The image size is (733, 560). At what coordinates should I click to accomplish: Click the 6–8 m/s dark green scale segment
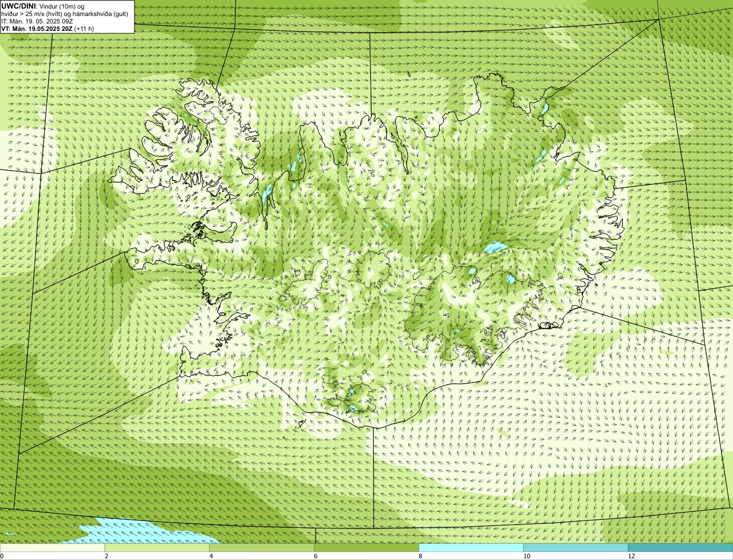tap(366, 548)
